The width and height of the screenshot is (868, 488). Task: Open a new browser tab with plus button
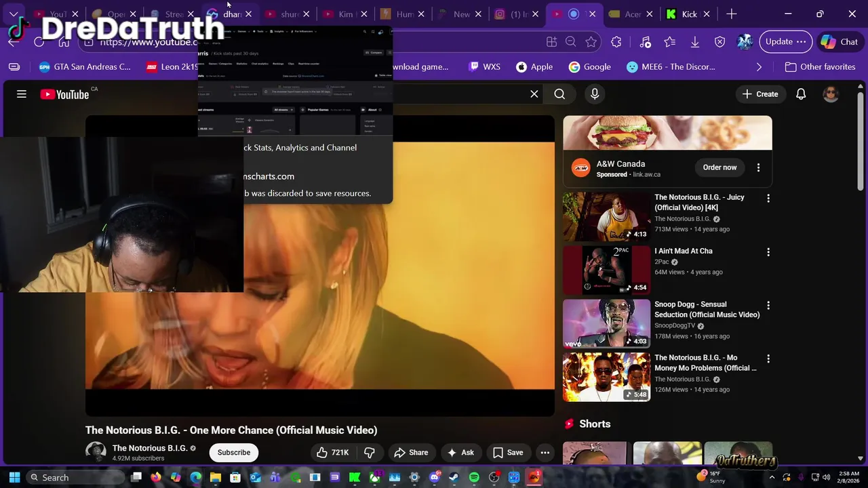point(731,14)
